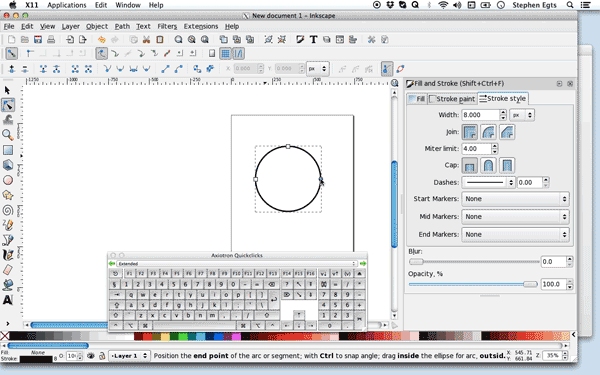The width and height of the screenshot is (600, 375).
Task: Open the X11 Applications menu
Action: click(x=67, y=5)
